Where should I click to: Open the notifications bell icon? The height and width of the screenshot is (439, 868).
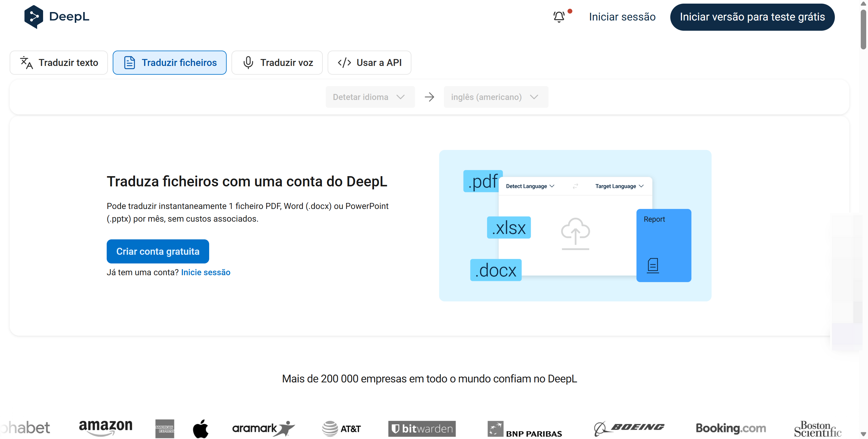[x=559, y=17]
